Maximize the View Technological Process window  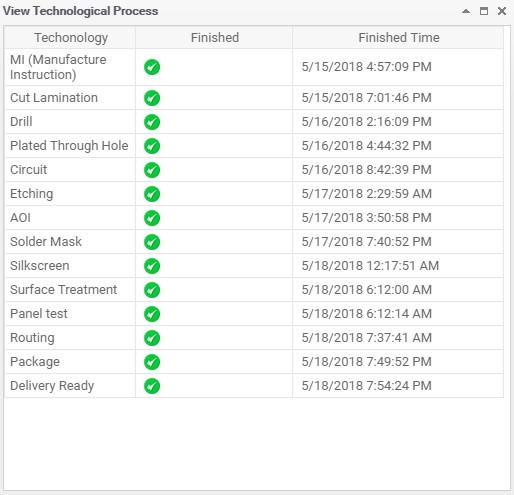click(484, 11)
